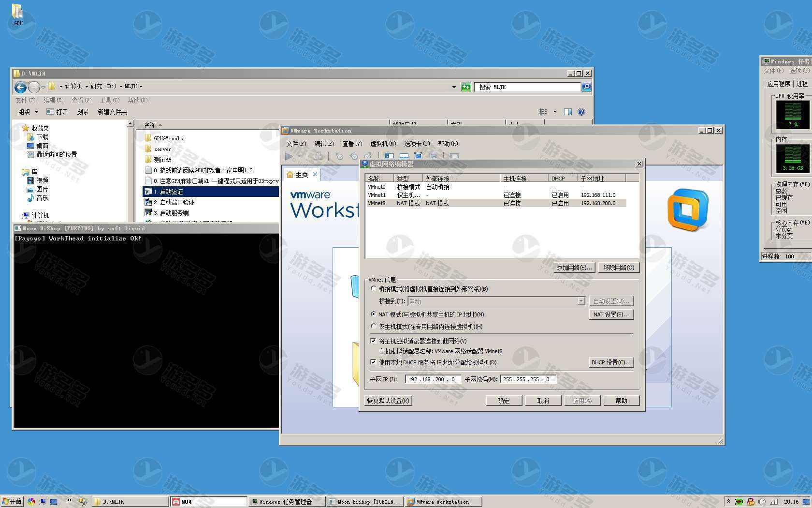Refresh the Explorer address bar

[x=466, y=87]
